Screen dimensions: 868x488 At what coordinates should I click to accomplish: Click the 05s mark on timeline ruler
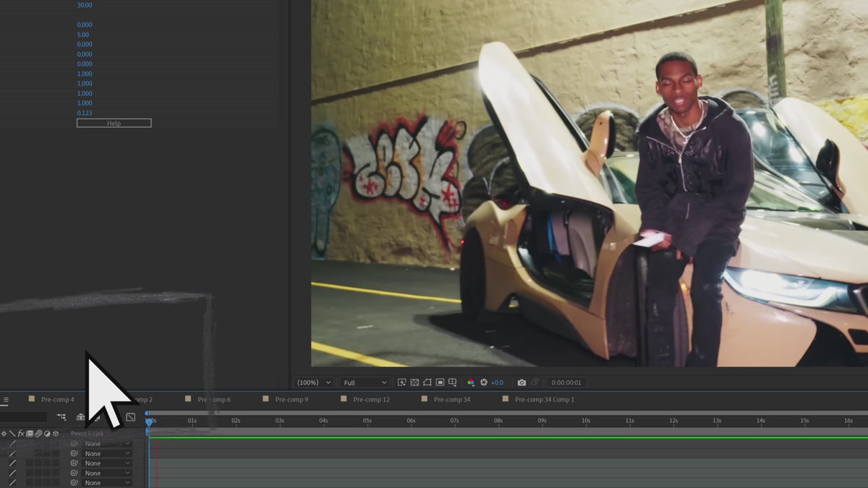[x=367, y=421]
